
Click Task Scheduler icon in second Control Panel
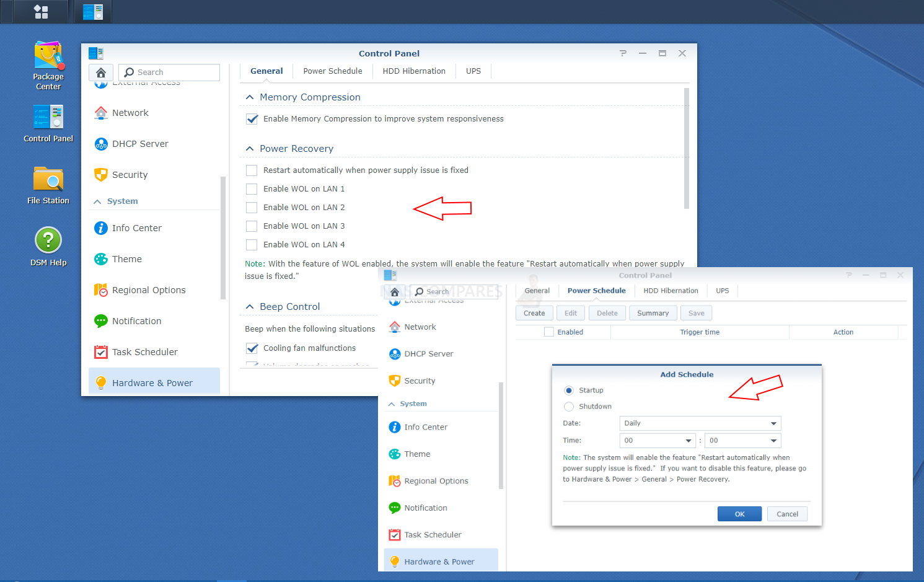pyautogui.click(x=395, y=534)
